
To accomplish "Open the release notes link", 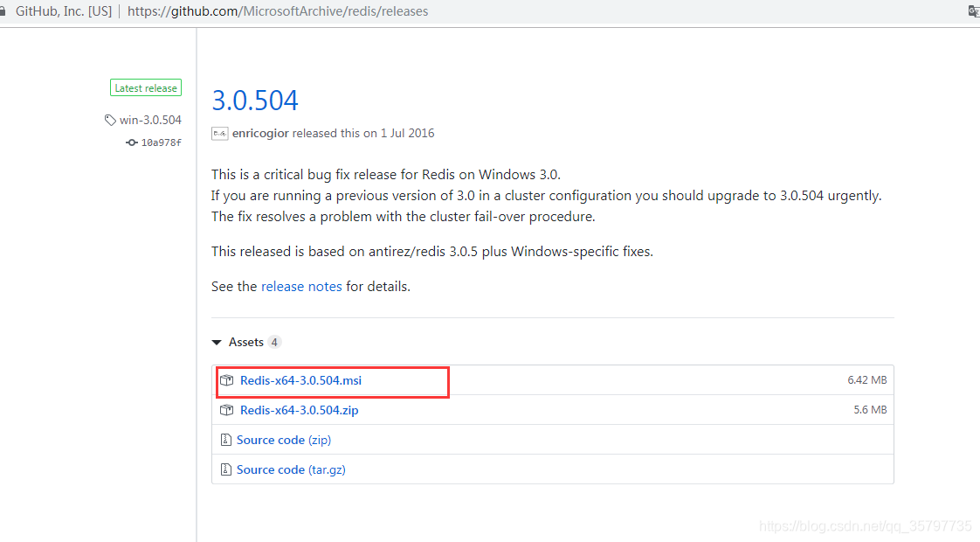I will (x=301, y=287).
